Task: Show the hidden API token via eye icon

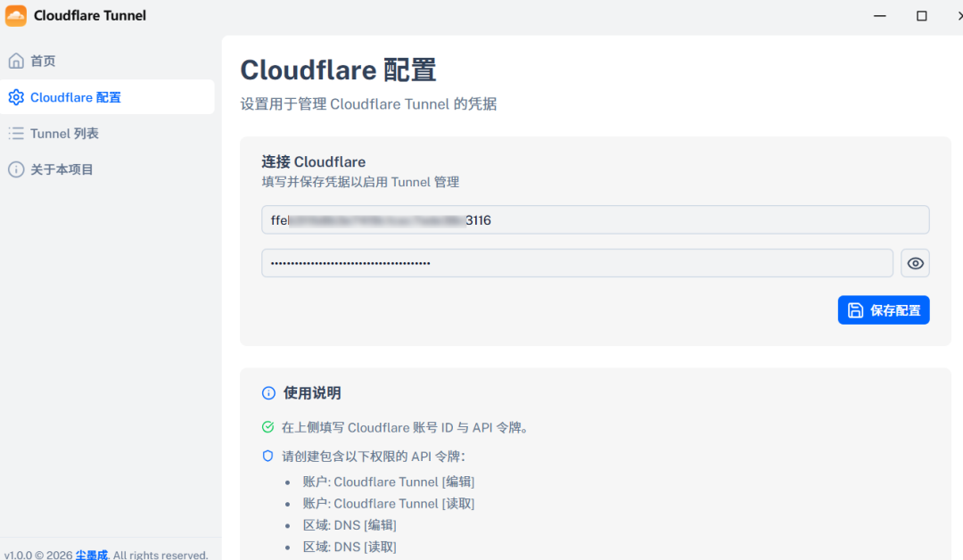Action: (915, 263)
